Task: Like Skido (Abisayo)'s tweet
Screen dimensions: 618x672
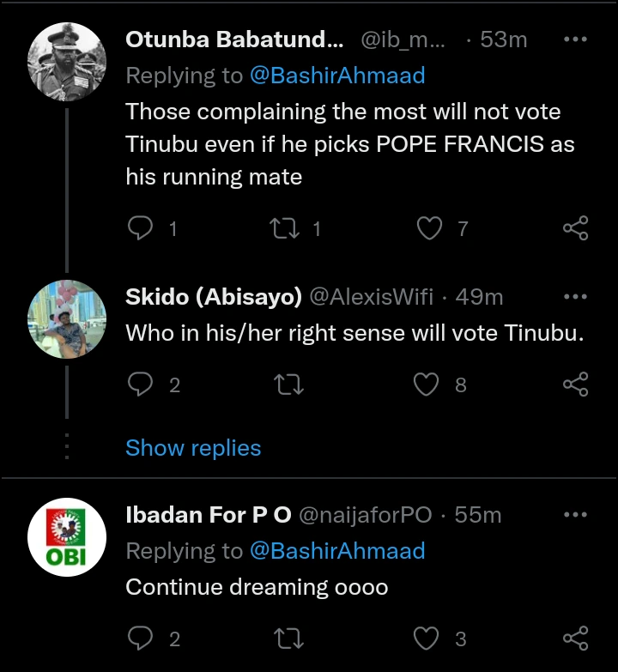Action: [x=427, y=384]
